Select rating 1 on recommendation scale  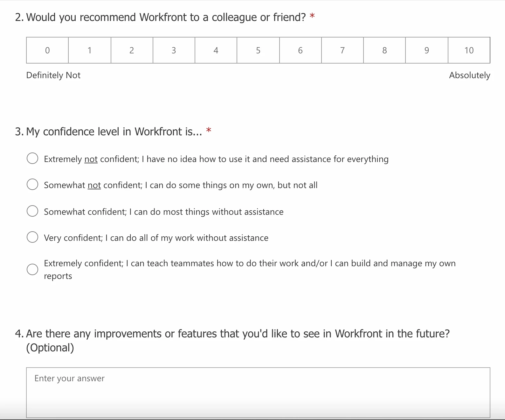pyautogui.click(x=90, y=50)
